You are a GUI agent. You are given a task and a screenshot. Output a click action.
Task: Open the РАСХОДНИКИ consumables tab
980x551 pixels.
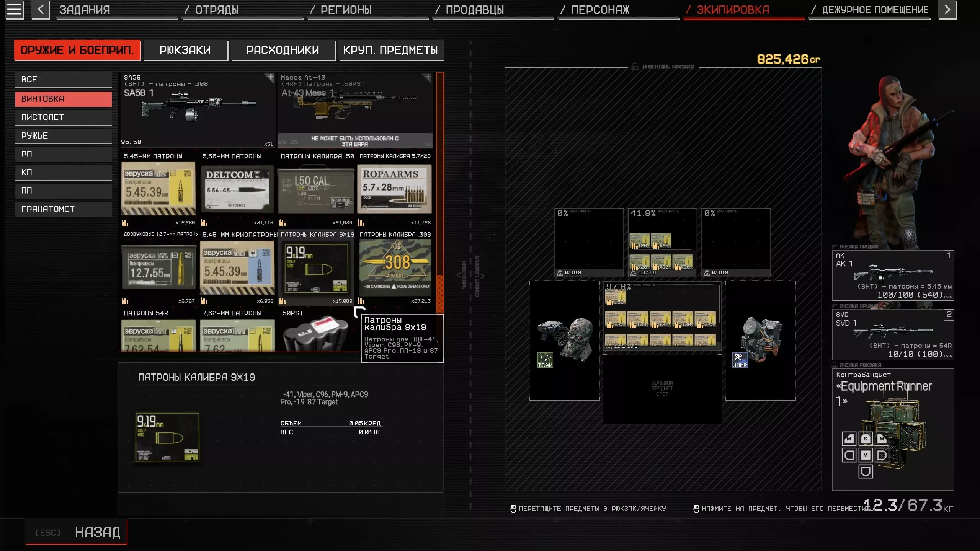point(283,50)
